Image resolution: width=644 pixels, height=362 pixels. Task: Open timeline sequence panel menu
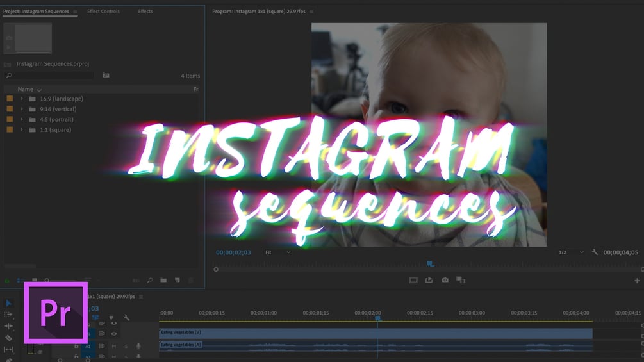click(141, 297)
